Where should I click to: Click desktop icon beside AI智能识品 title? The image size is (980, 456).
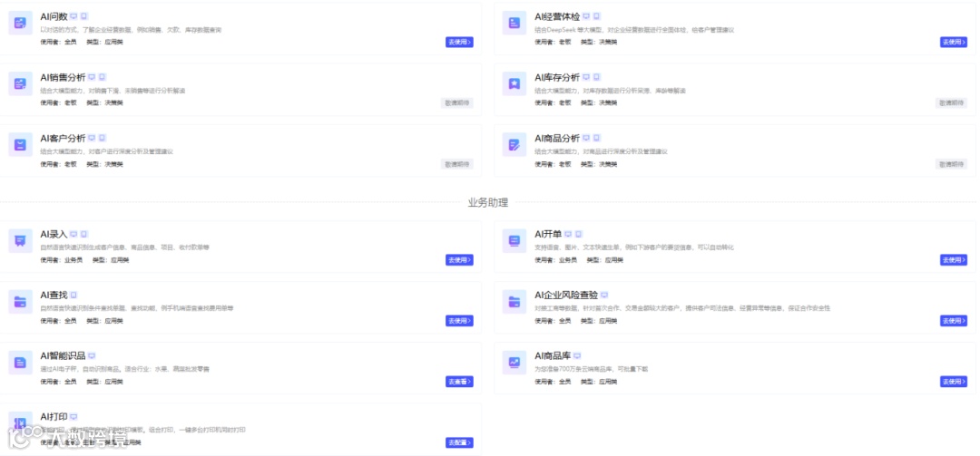click(92, 355)
